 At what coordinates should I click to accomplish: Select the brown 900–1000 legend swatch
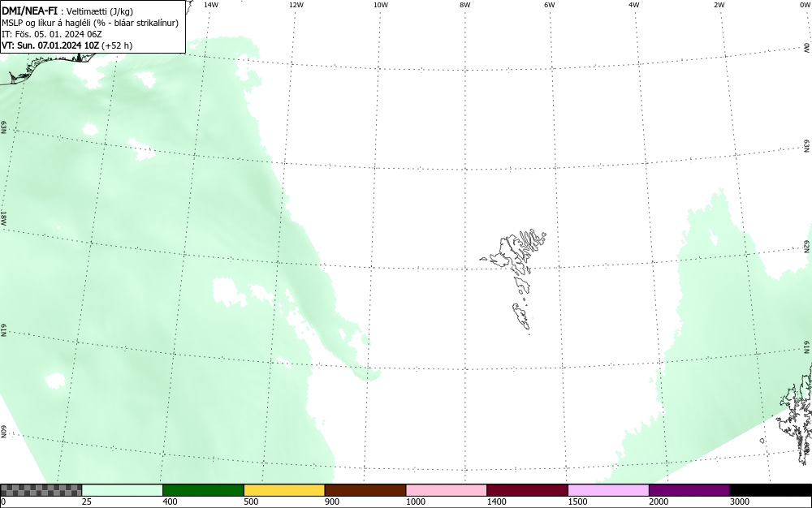click(365, 490)
